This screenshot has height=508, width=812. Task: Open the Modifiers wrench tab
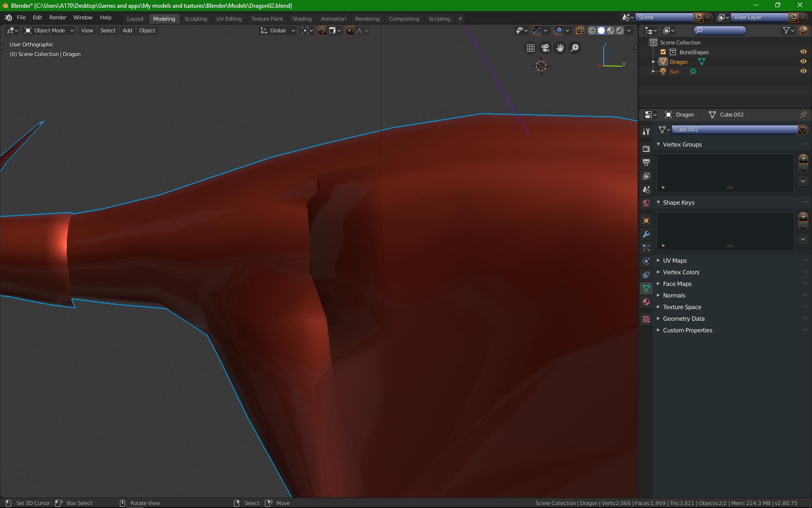(646, 234)
